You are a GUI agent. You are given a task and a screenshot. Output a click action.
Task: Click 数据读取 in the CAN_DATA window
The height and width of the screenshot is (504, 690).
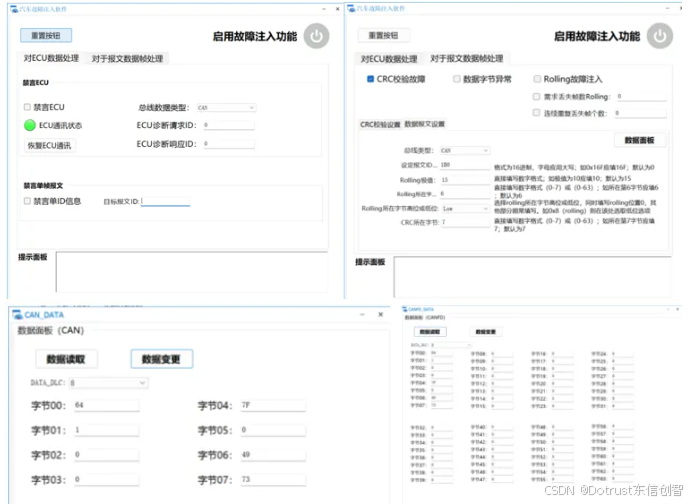click(x=66, y=359)
